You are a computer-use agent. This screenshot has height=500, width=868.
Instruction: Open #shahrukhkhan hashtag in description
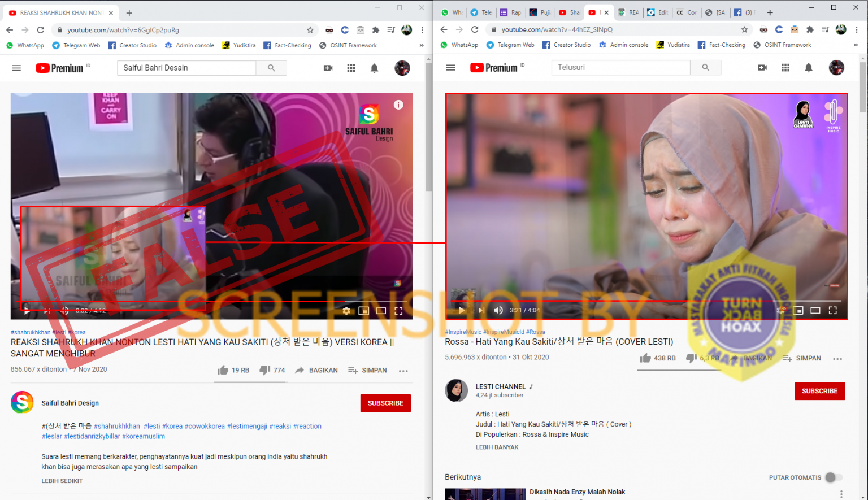pyautogui.click(x=117, y=426)
